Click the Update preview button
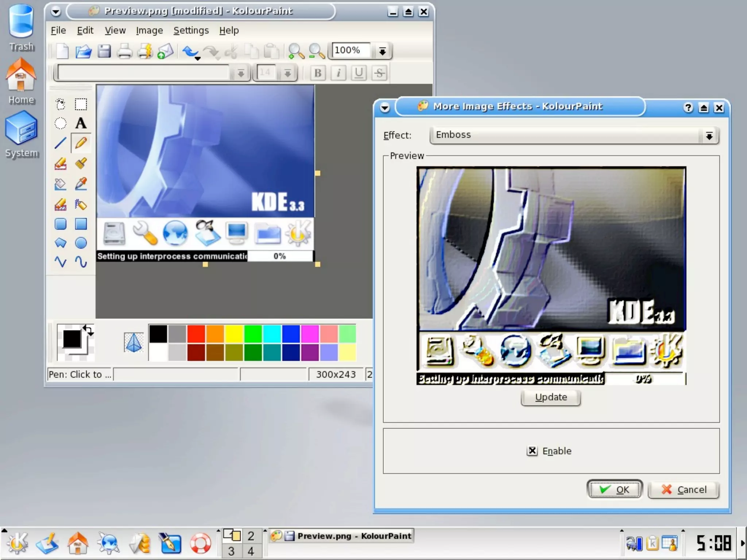Image resolution: width=747 pixels, height=560 pixels. pyautogui.click(x=551, y=397)
